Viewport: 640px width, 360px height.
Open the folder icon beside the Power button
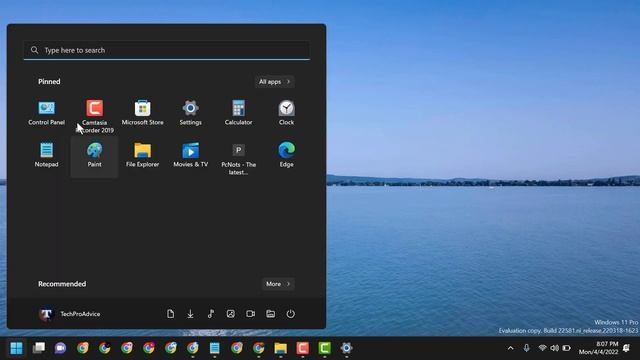(271, 313)
